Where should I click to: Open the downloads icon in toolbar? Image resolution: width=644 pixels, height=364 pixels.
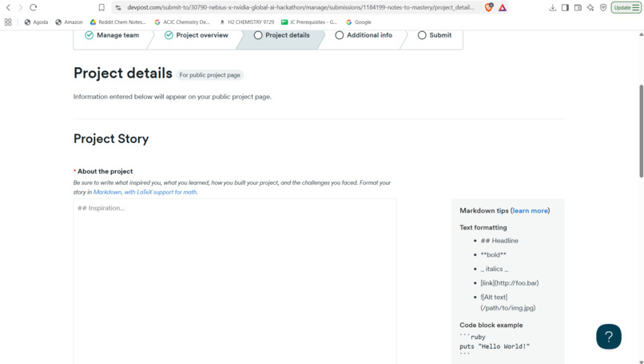(552, 7)
